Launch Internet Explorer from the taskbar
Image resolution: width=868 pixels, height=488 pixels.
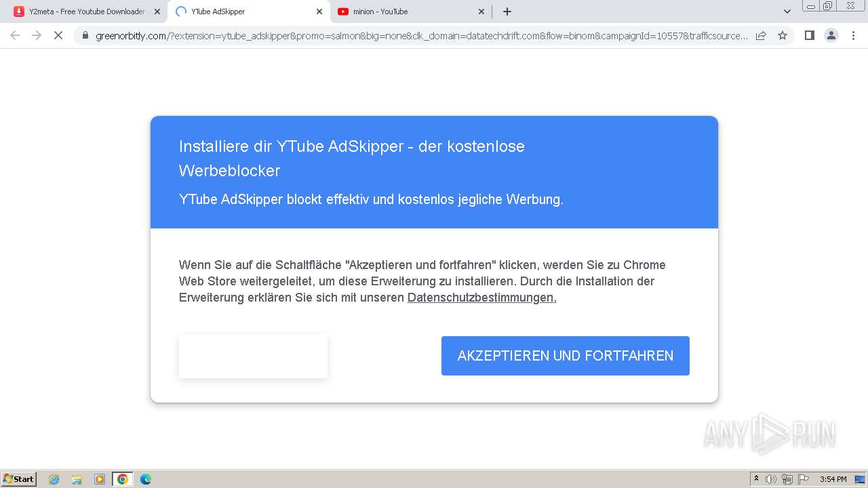point(54,479)
